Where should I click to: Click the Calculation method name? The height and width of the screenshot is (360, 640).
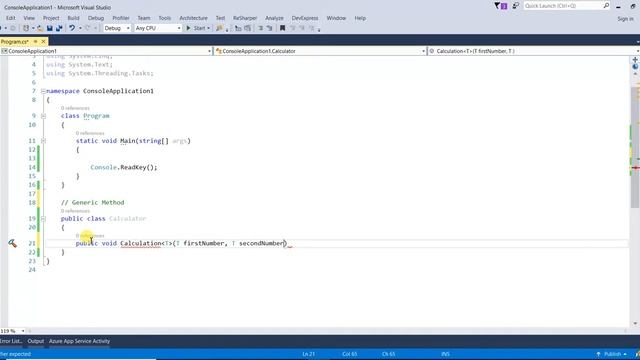(x=140, y=243)
